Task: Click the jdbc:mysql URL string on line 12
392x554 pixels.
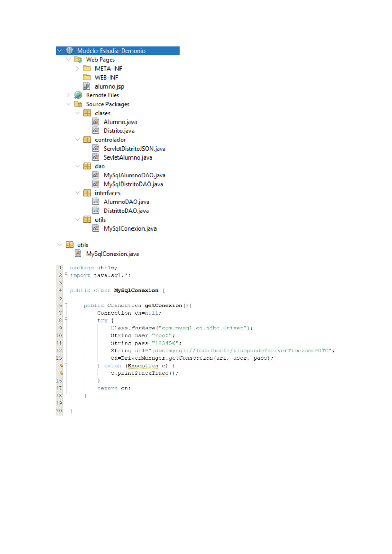Action: pyautogui.click(x=240, y=350)
